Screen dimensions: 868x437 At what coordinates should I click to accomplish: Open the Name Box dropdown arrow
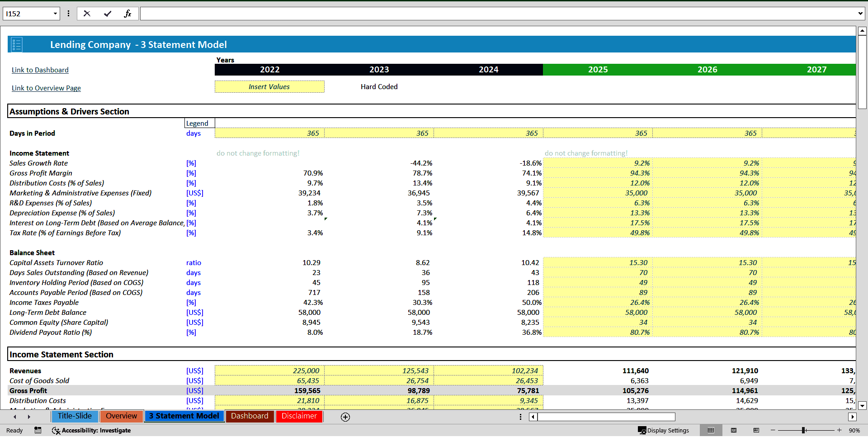(x=55, y=14)
